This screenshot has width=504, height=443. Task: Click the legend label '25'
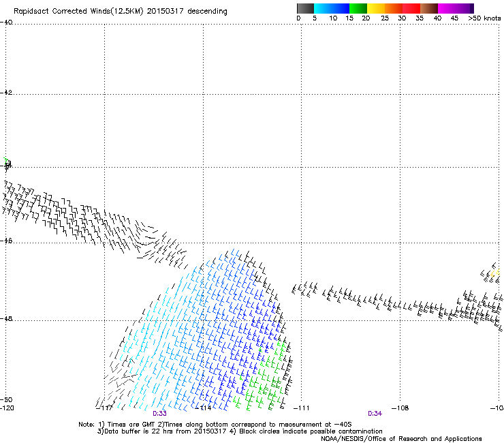click(385, 18)
